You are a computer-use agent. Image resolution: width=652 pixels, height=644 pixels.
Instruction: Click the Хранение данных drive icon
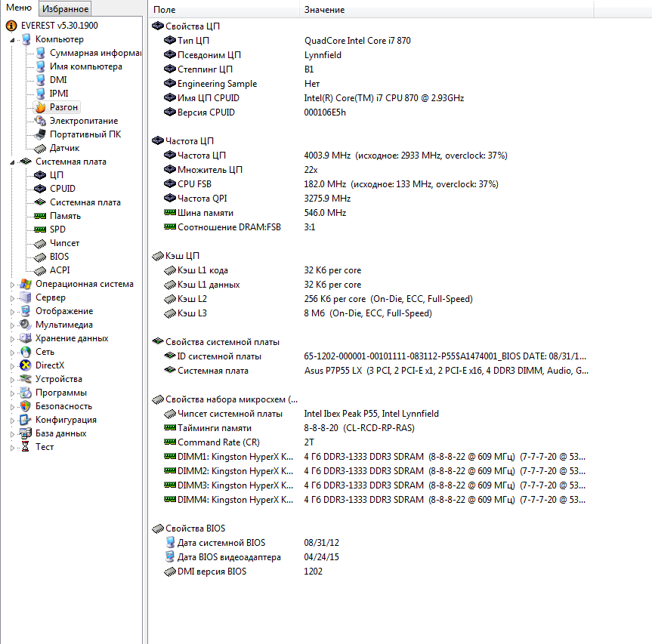point(26,338)
